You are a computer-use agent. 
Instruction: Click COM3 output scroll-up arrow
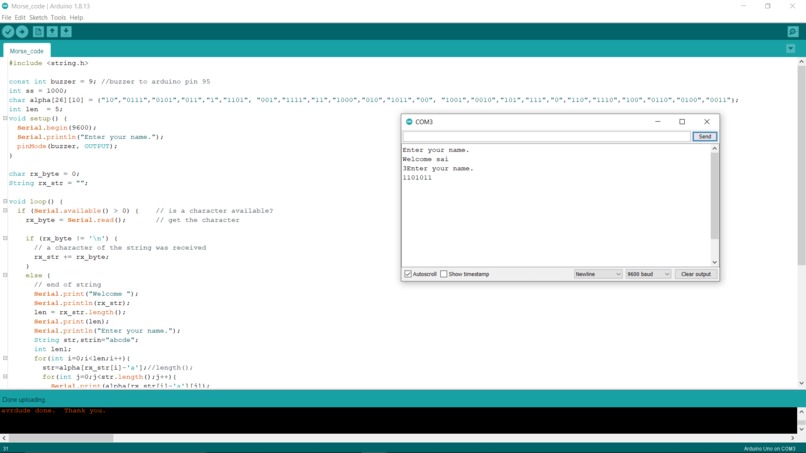pos(714,149)
